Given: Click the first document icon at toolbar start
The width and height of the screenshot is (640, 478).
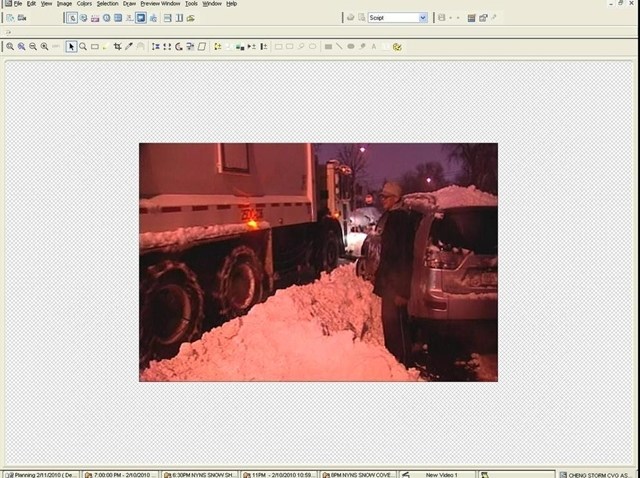Looking at the screenshot, I should (x=10, y=18).
